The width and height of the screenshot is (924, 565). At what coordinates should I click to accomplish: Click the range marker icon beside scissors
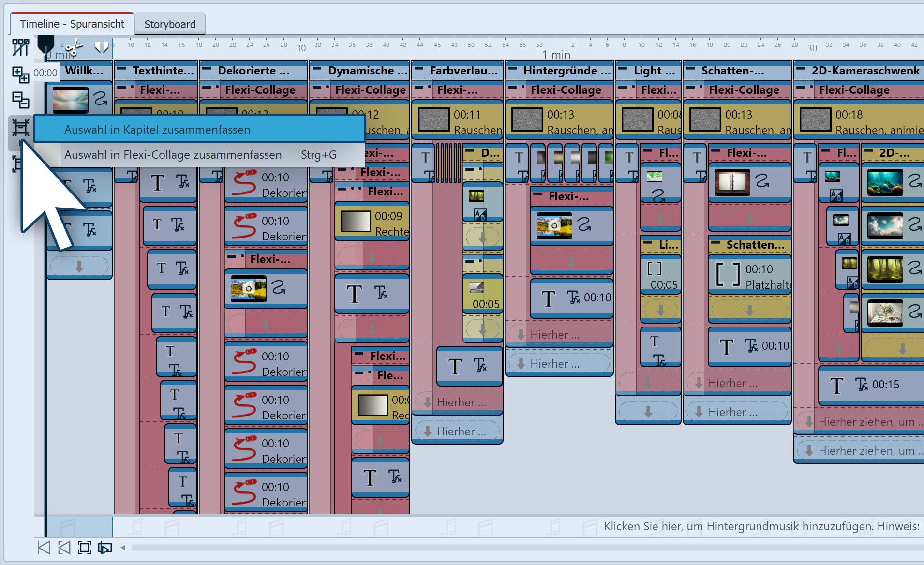pos(102,47)
